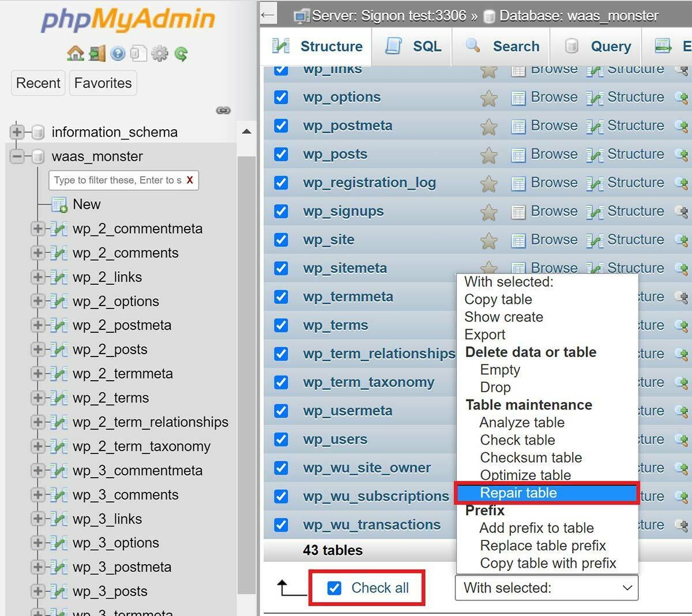Expand wp_2_comments tree node
692x616 pixels.
tap(38, 253)
